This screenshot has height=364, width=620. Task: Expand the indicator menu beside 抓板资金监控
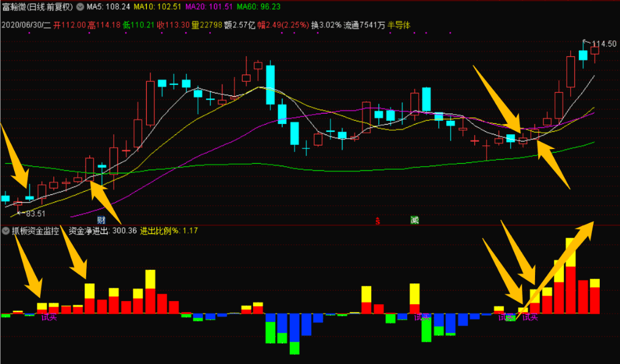tap(6, 231)
